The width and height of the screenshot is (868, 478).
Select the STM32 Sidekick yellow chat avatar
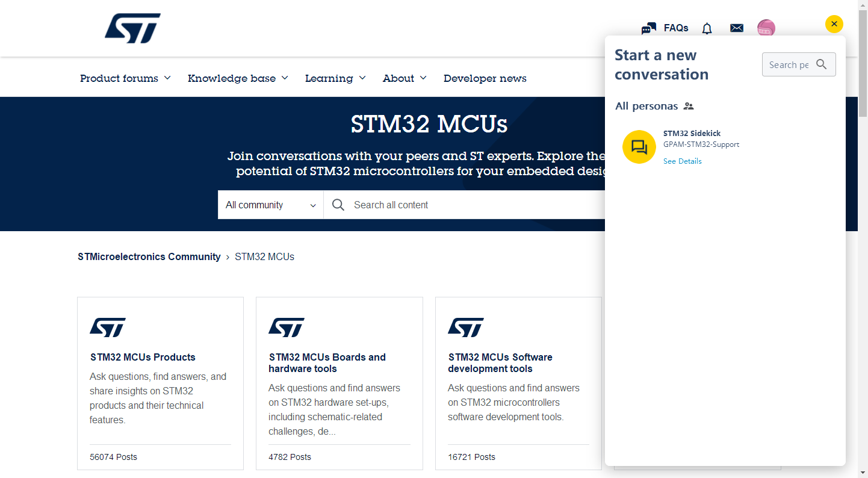[x=639, y=147]
